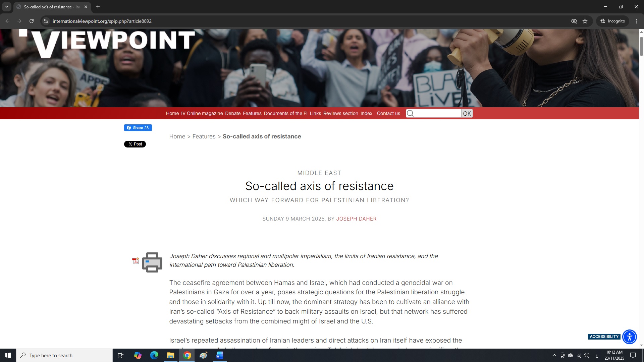Open the IV Online magazine menu item
The height and width of the screenshot is (362, 644).
tap(202, 113)
